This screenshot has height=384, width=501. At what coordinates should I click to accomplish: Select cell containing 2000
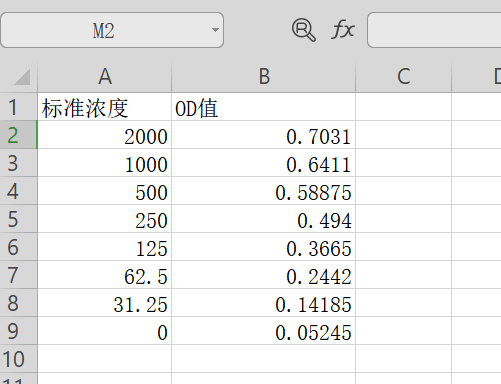coord(105,135)
